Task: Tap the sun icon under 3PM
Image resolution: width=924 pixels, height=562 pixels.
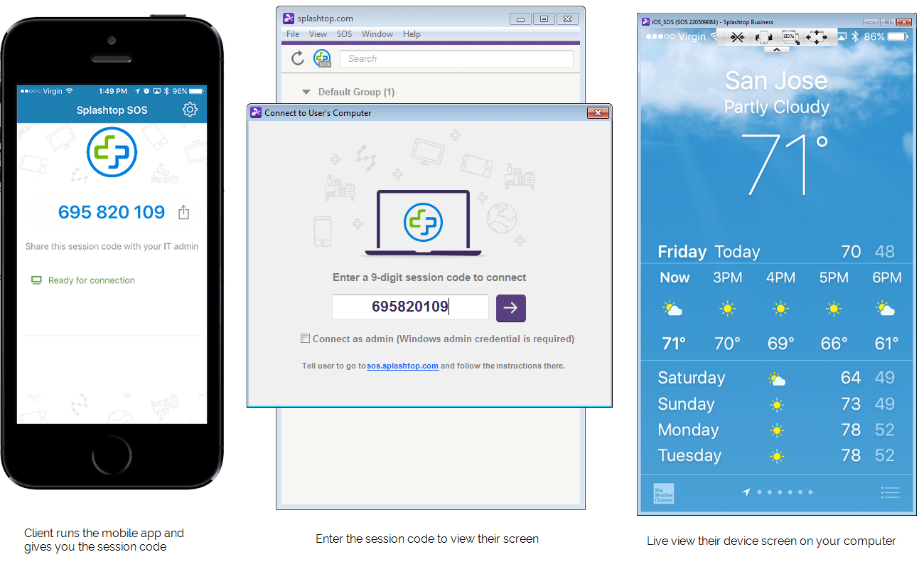Action: 728,309
